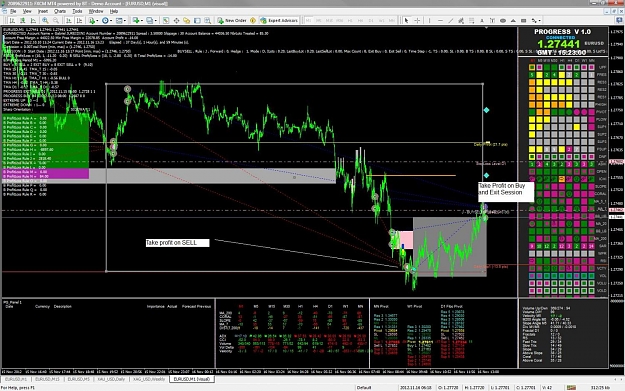
Task: Open the Charts menu
Action: pyautogui.click(x=59, y=11)
